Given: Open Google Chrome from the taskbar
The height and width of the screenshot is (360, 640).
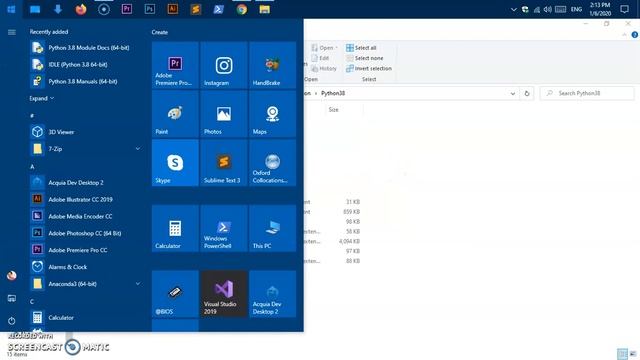Looking at the screenshot, I should (242, 9).
